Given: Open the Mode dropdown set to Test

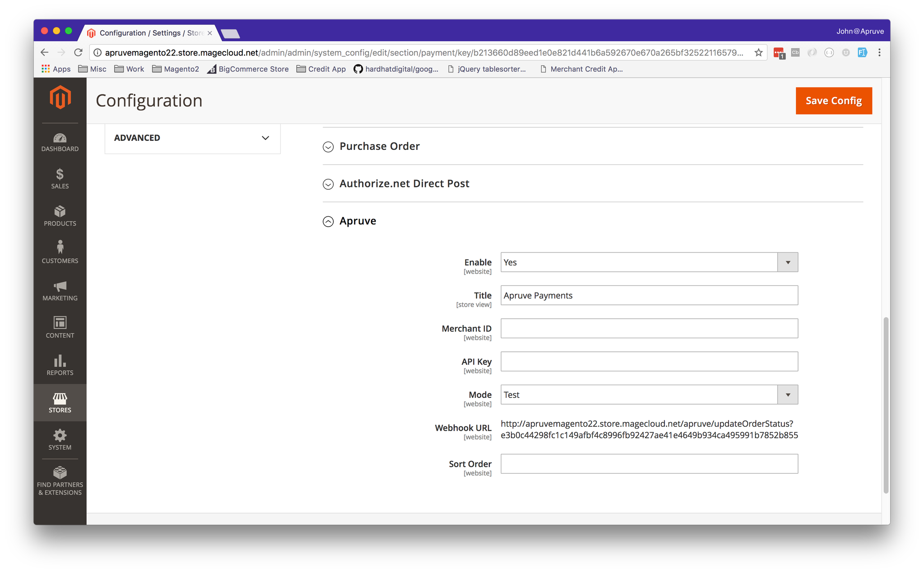Looking at the screenshot, I should coord(649,395).
